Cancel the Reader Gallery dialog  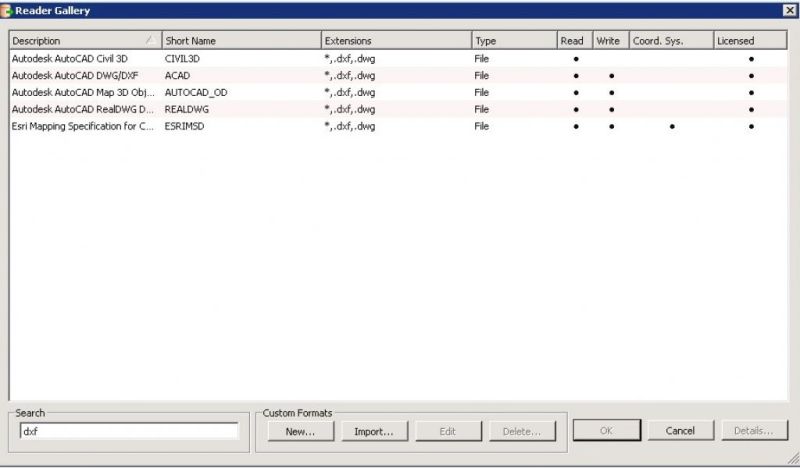[680, 430]
